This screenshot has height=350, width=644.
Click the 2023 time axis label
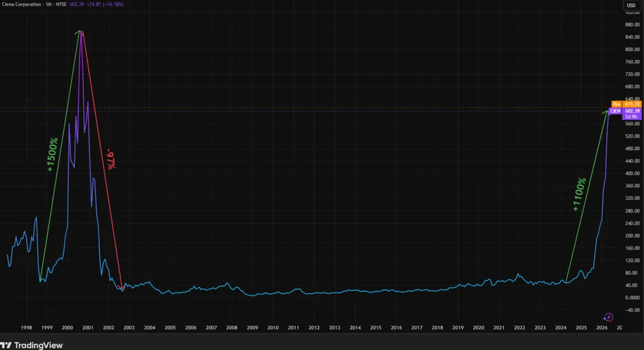[540, 327]
